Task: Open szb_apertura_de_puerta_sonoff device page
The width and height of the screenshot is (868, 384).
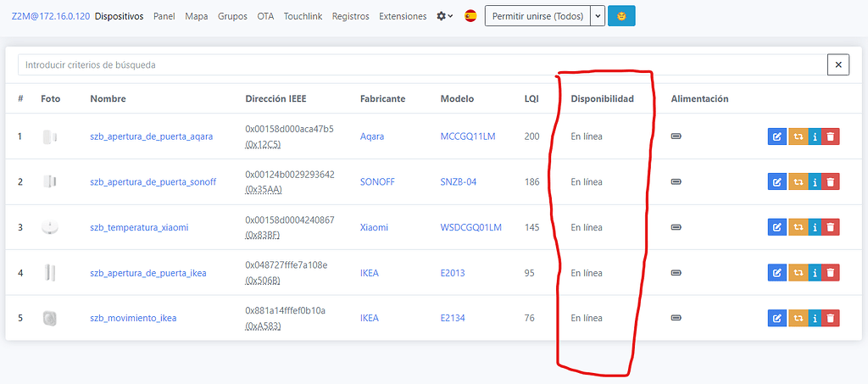Action: (153, 181)
